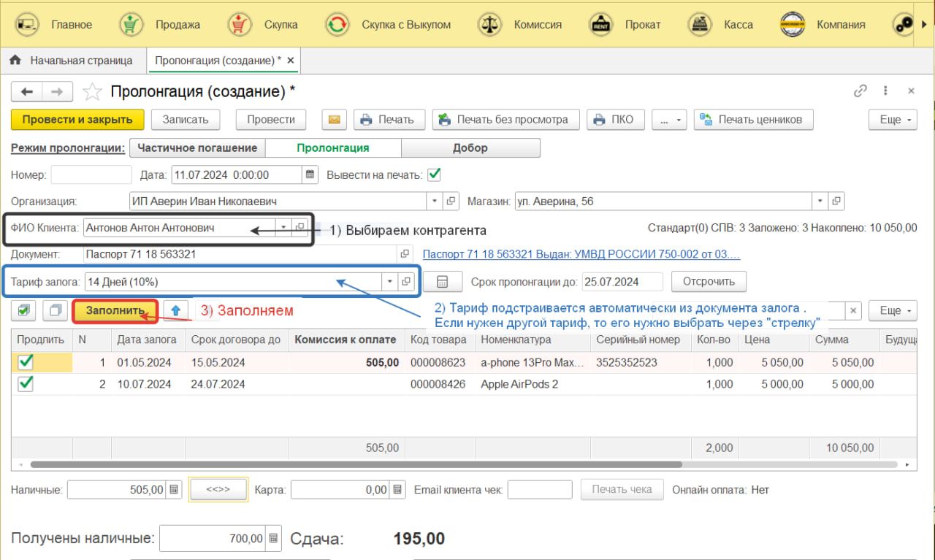The width and height of the screenshot is (935, 560).
Task: Open the '...' dropdown next to ПКО
Action: pyautogui.click(x=669, y=120)
